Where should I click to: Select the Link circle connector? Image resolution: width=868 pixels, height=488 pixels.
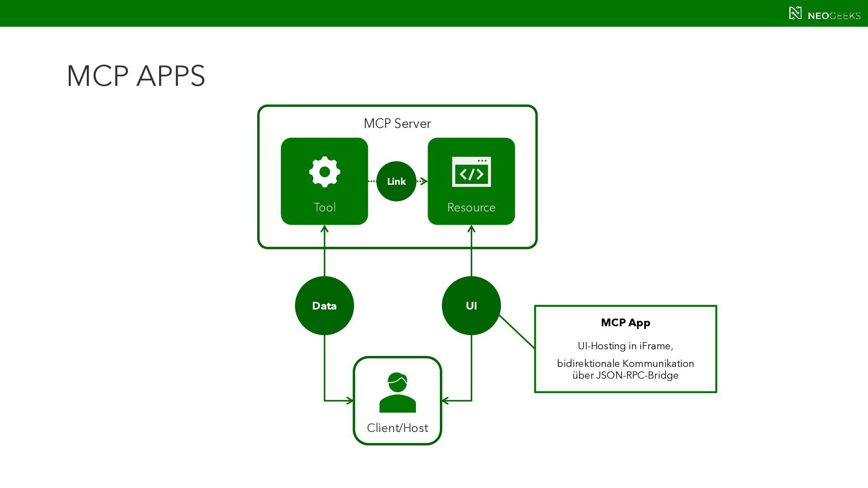(396, 181)
